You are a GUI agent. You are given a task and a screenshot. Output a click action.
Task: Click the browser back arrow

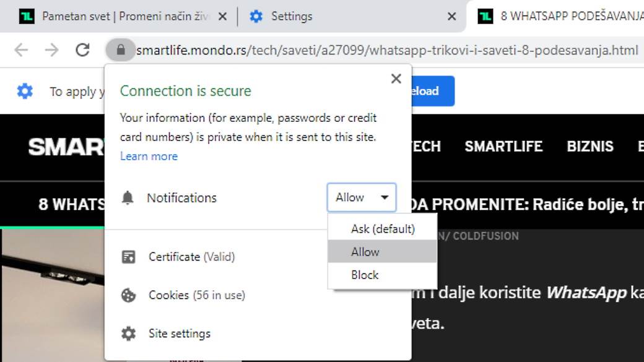[x=21, y=50]
